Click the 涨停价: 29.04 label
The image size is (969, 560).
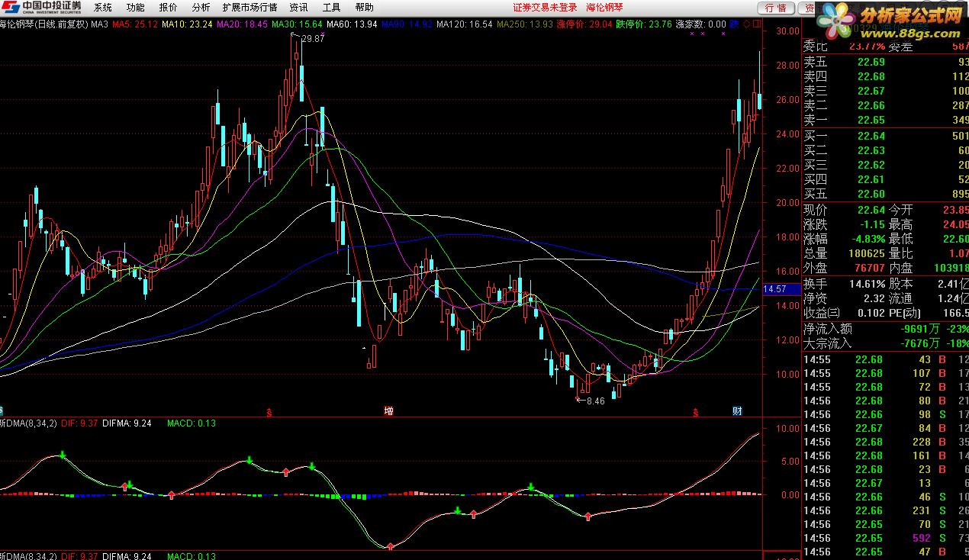tap(584, 24)
